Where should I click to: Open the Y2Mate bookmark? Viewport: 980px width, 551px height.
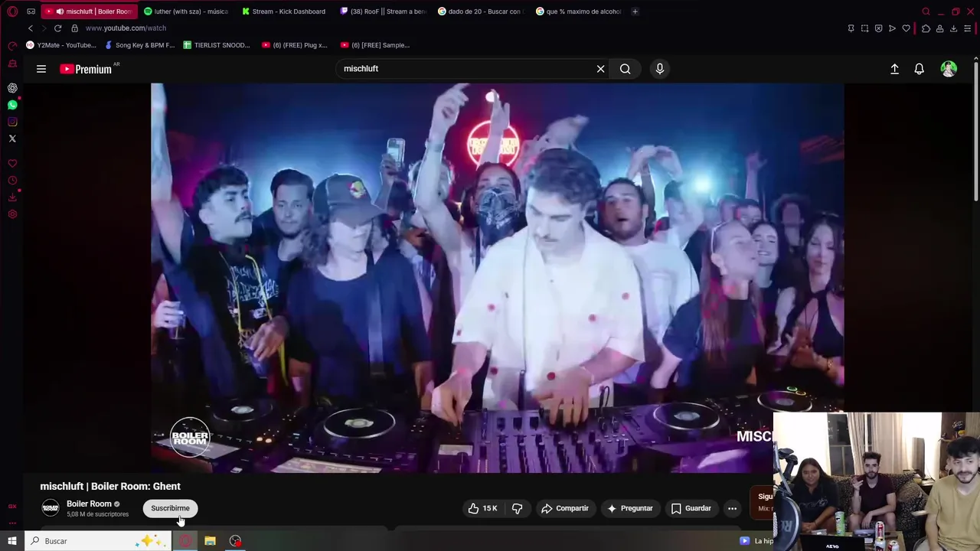click(61, 45)
